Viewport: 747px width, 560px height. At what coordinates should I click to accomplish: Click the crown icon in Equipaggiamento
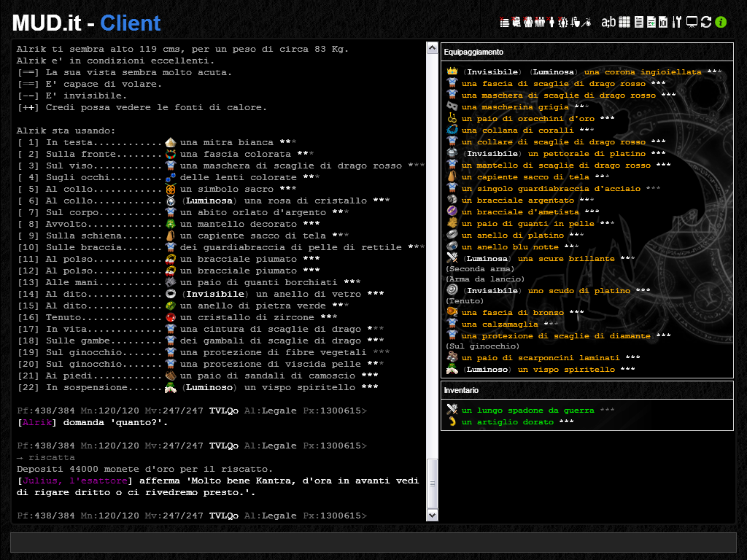click(452, 71)
